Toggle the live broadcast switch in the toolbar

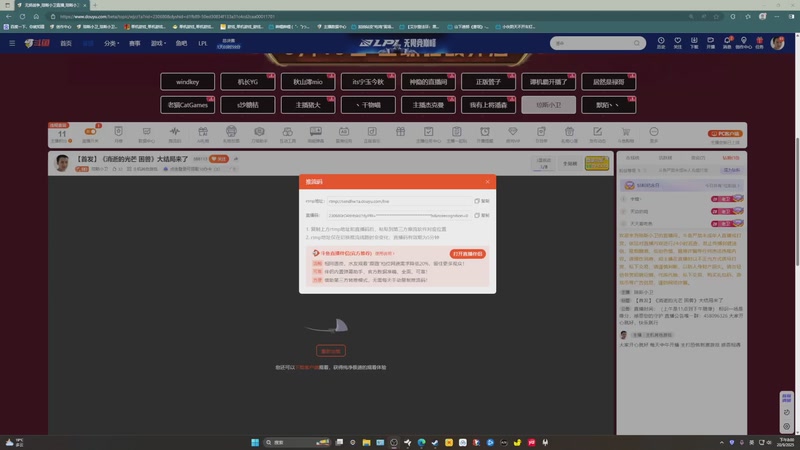point(90,132)
